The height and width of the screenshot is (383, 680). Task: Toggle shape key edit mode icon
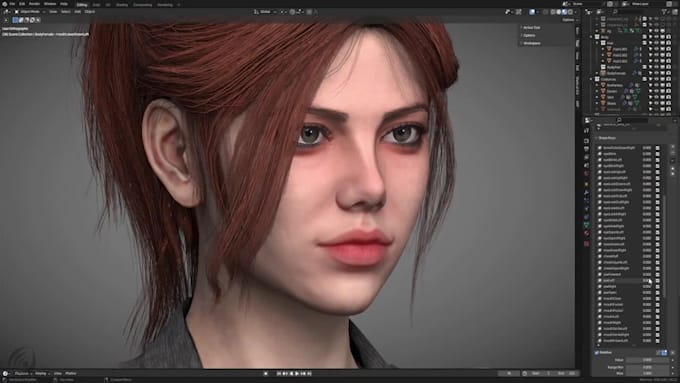[x=664, y=353]
